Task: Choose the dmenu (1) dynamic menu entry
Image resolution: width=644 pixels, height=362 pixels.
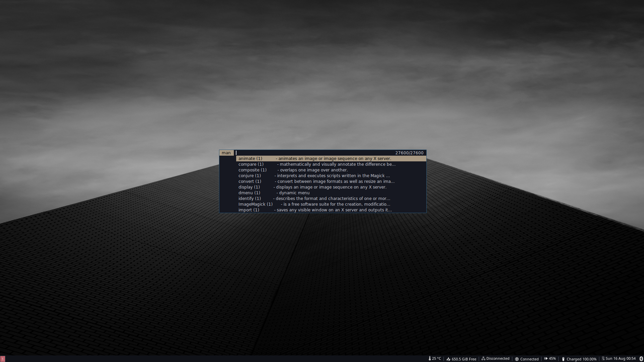Action: point(331,193)
